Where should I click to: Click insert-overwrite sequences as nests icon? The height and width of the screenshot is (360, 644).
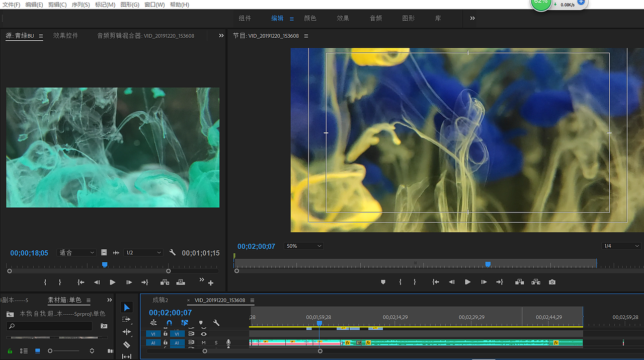pos(153,323)
